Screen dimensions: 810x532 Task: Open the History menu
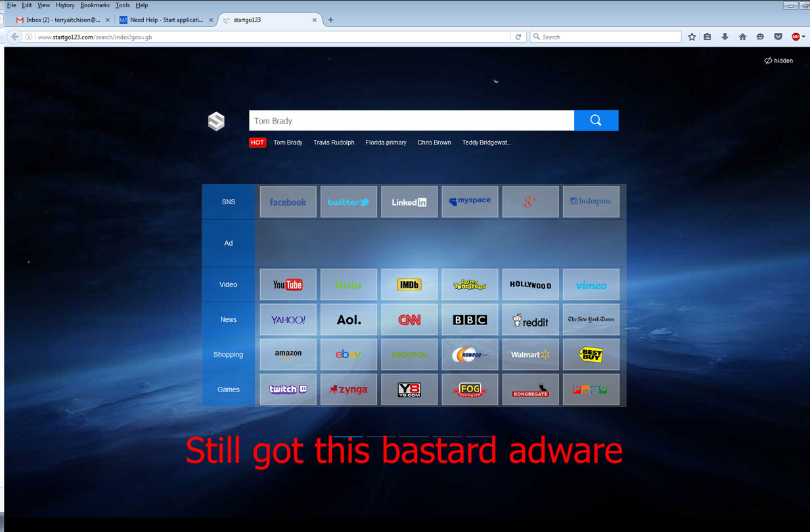(x=65, y=5)
